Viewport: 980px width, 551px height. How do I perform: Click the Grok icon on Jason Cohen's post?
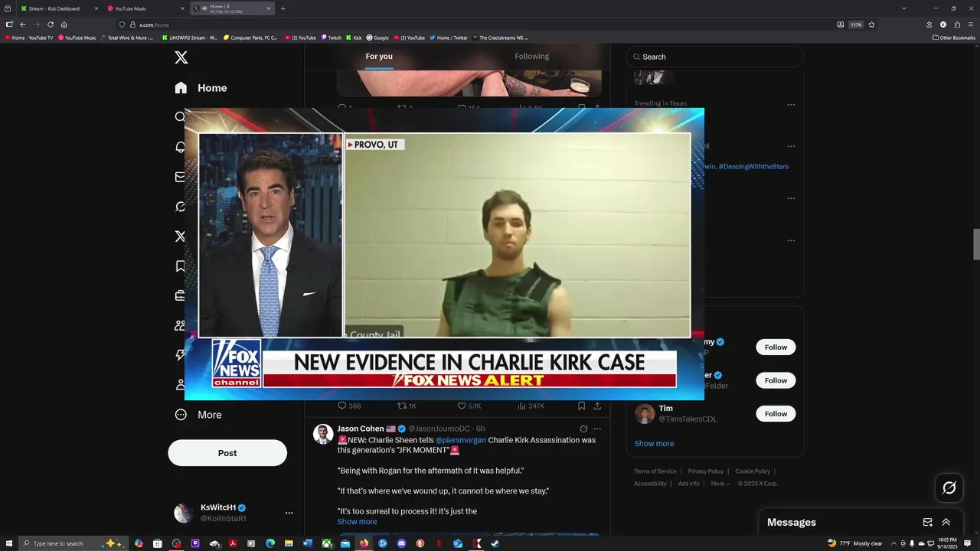pyautogui.click(x=583, y=429)
